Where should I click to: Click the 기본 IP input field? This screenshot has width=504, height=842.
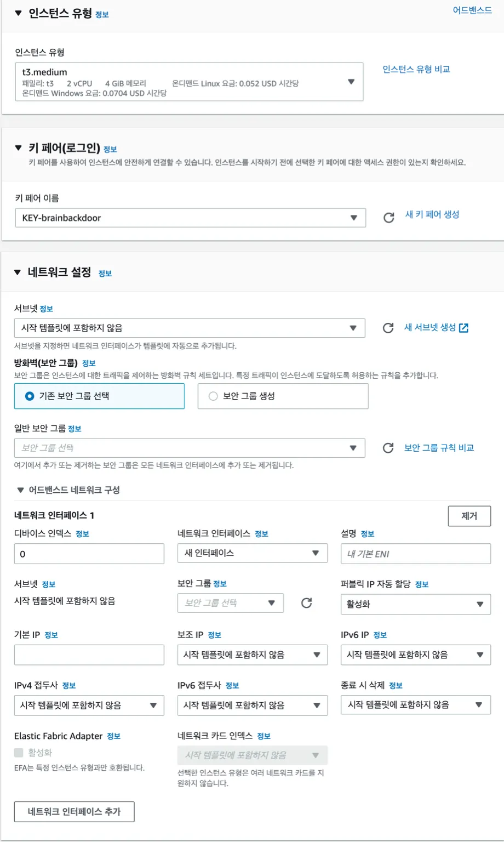(x=89, y=655)
